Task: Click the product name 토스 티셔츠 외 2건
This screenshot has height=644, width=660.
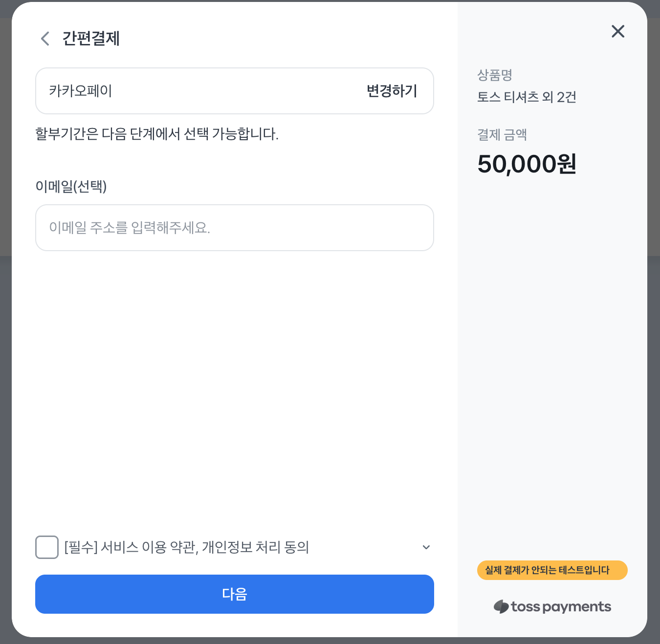Action: click(527, 97)
